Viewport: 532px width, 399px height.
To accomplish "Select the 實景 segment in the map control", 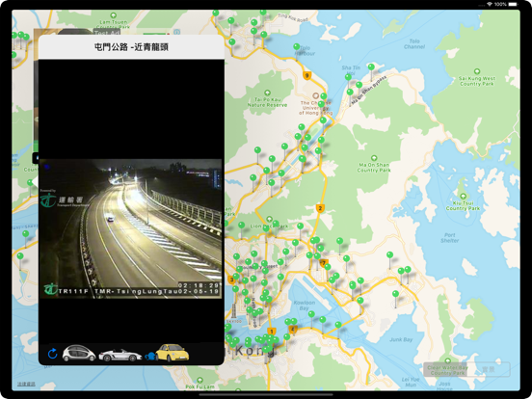I will tap(489, 369).
